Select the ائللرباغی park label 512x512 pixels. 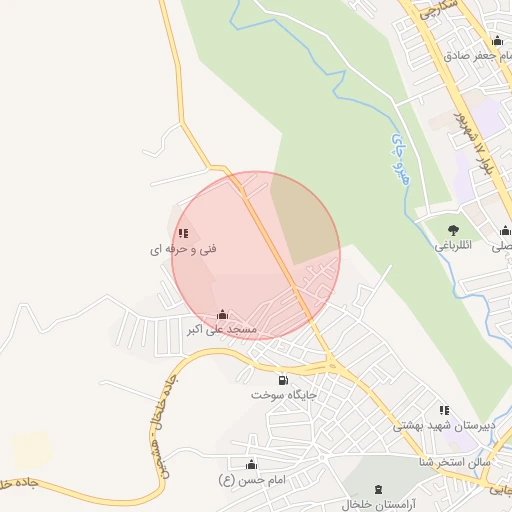point(453,246)
